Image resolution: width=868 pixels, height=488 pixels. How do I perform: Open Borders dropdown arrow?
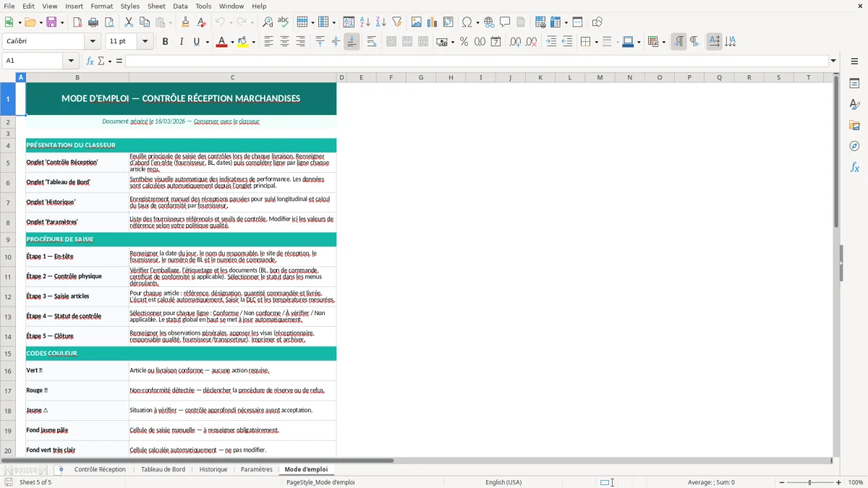[596, 42]
